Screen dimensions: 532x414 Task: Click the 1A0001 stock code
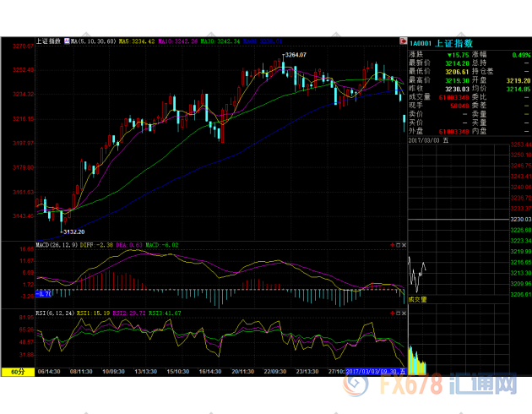[x=421, y=42]
